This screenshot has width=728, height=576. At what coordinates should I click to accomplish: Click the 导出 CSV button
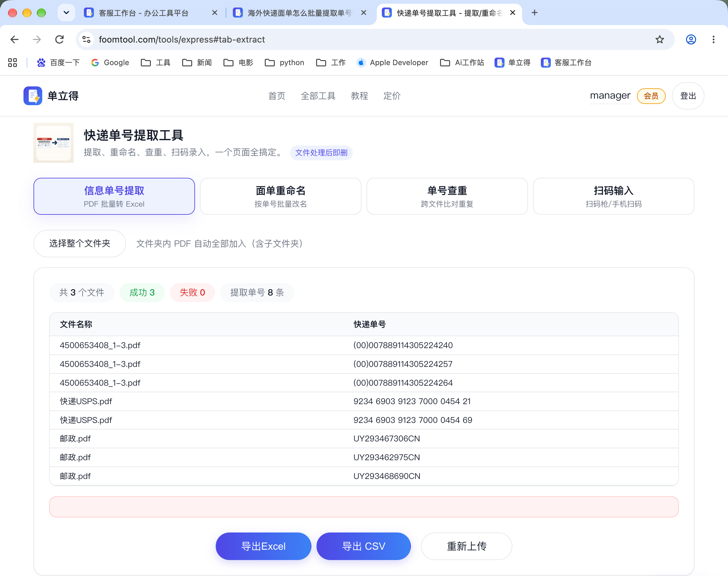(363, 546)
